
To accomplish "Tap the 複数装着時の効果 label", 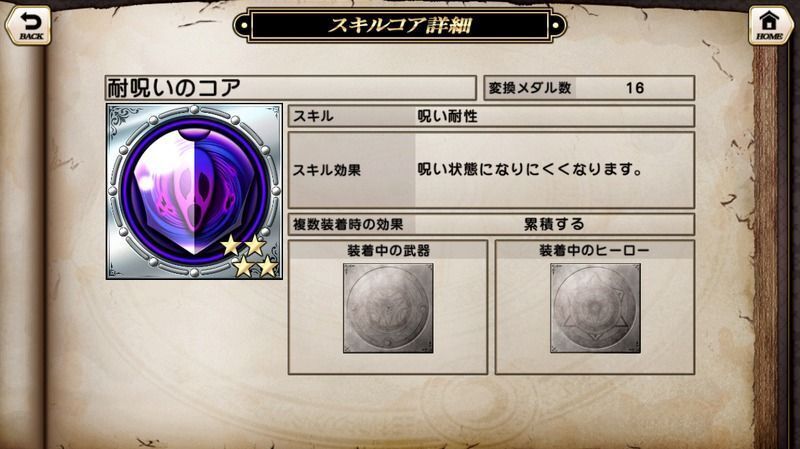I will coord(348,224).
